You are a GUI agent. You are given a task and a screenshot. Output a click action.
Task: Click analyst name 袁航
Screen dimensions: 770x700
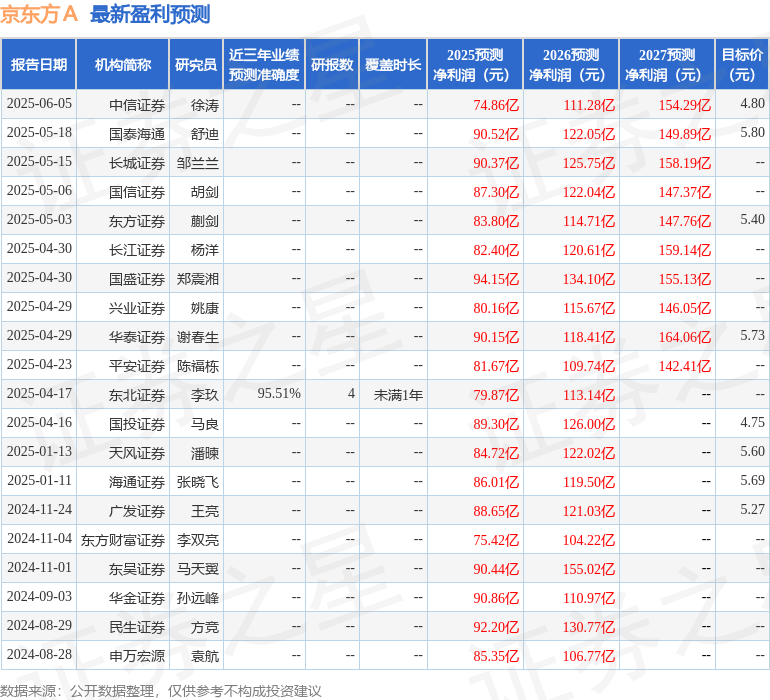pos(205,656)
